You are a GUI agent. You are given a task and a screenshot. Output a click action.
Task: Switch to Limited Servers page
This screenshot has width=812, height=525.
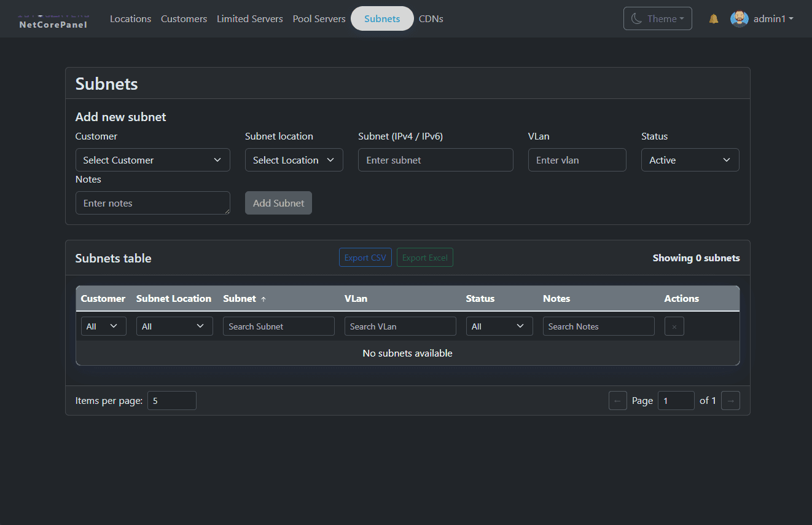click(x=250, y=19)
